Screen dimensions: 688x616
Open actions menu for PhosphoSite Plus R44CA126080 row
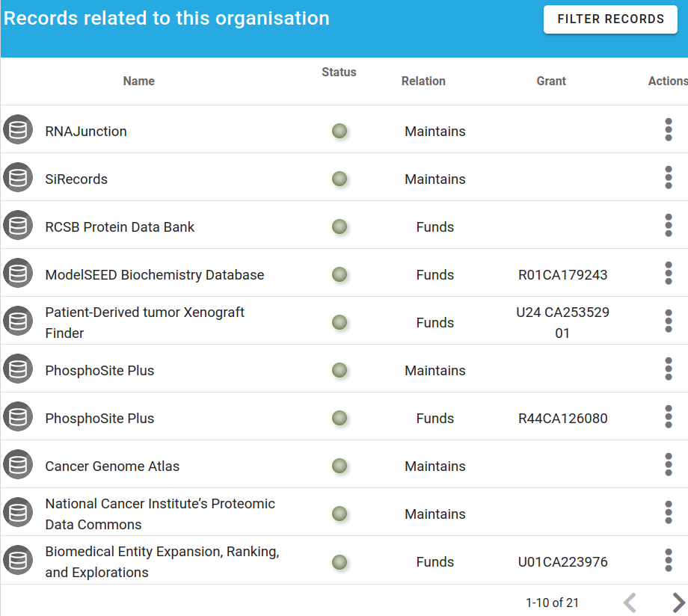669,416
